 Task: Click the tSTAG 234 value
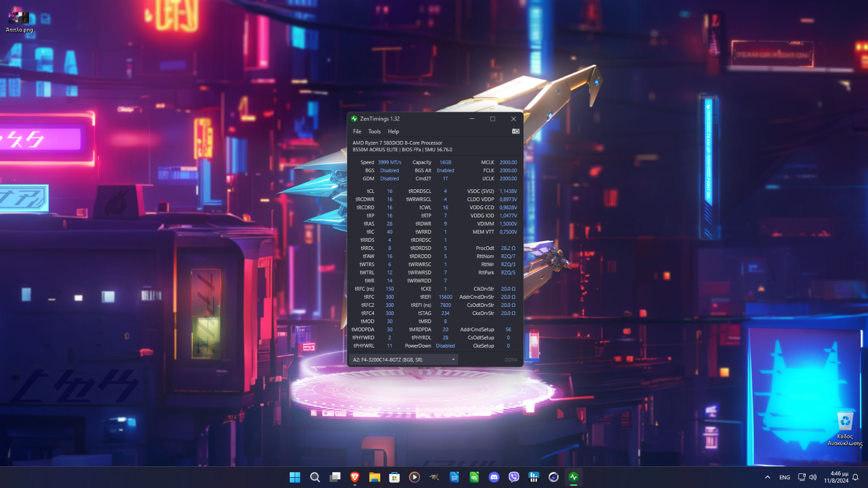(445, 313)
